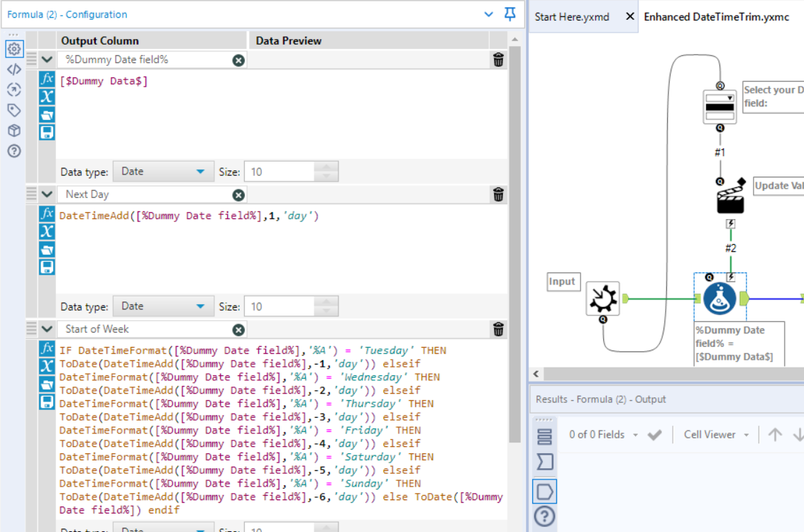Open the Annotation tag icon in sidebar
Image resolution: width=804 pixels, height=532 pixels.
[13, 110]
